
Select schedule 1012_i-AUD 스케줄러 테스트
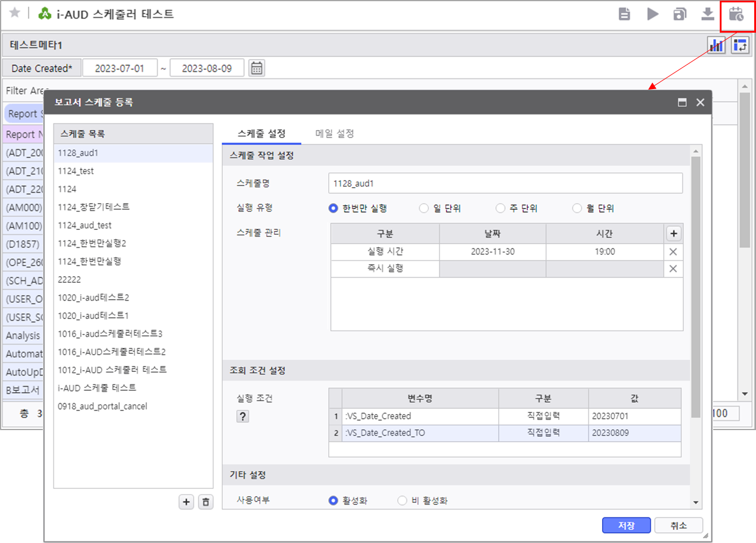click(x=133, y=370)
